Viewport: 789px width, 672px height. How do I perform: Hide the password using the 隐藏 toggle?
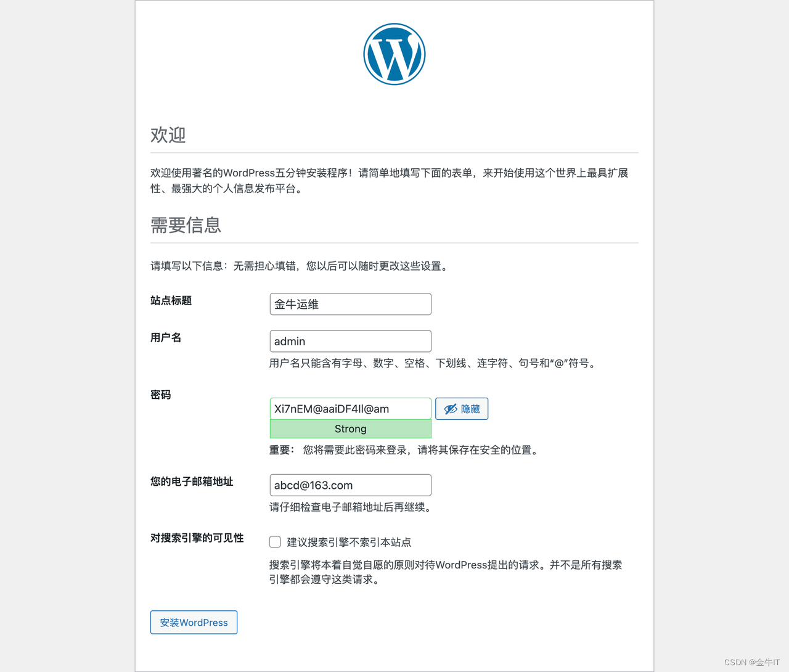pos(462,408)
